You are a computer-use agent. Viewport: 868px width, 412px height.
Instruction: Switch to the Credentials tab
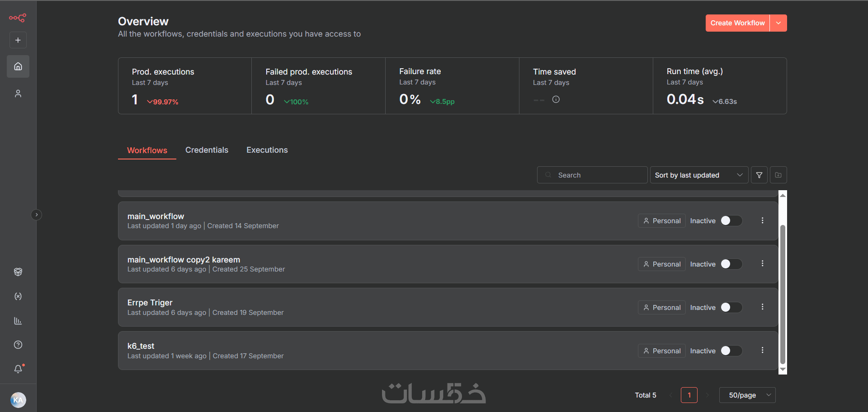(x=207, y=150)
